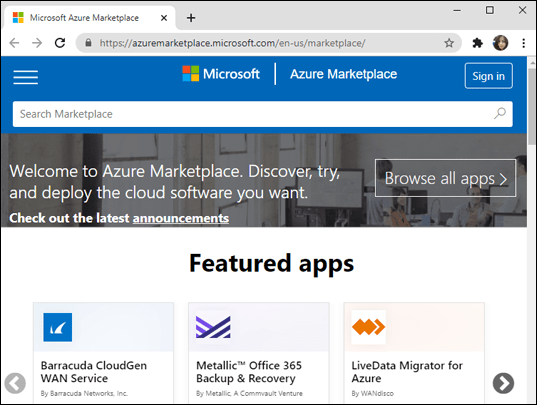Click the Barracuda CloudGen app logo
The height and width of the screenshot is (405, 537).
pos(58,327)
